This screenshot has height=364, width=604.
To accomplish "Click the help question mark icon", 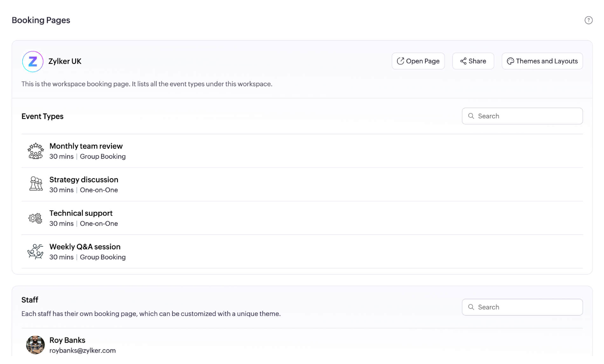I will click(588, 20).
